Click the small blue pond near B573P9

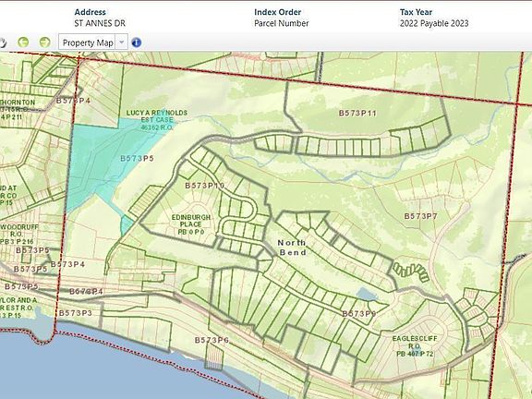367,294
